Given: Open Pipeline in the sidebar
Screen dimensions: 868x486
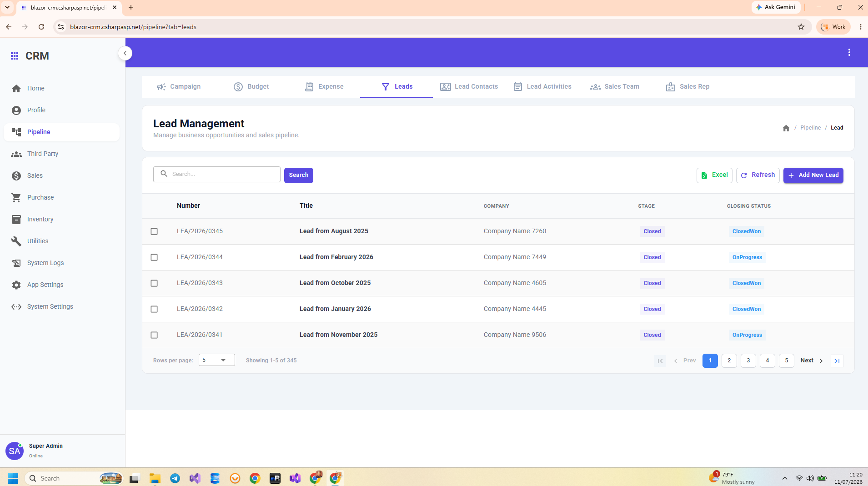Looking at the screenshot, I should (61, 132).
